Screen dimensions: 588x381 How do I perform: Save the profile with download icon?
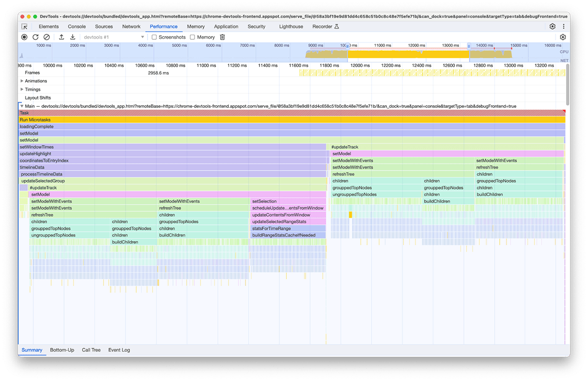pyautogui.click(x=72, y=37)
